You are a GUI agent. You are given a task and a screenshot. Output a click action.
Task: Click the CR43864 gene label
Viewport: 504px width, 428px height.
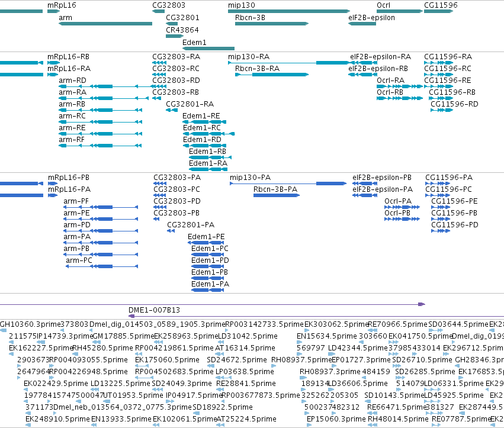coord(182,30)
